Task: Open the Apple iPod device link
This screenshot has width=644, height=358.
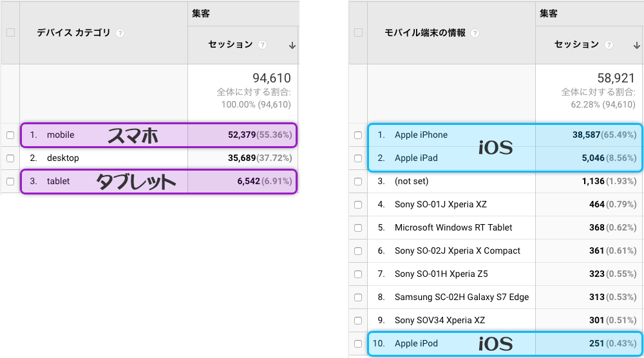Action: (416, 343)
